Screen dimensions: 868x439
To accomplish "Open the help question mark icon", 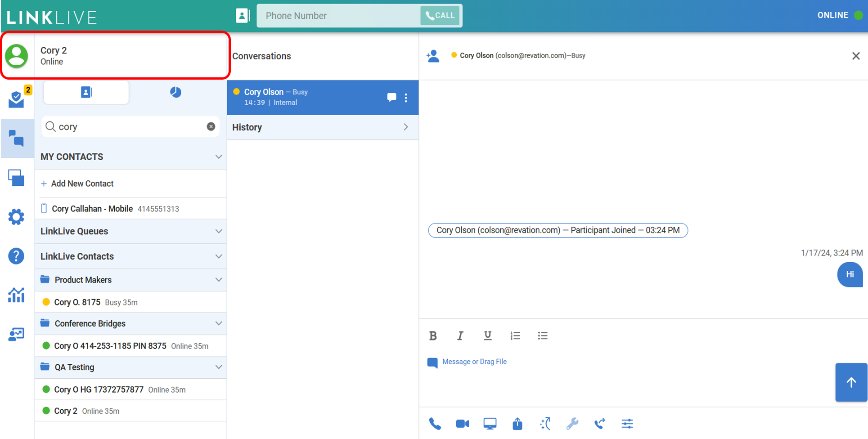I will pos(16,256).
